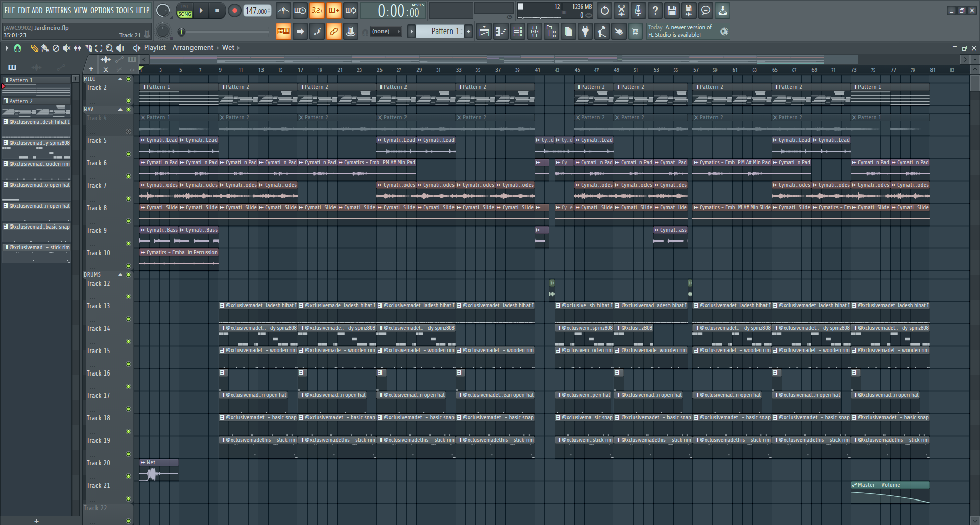
Task: Click the microphone one-click recording icon
Action: 638,10
